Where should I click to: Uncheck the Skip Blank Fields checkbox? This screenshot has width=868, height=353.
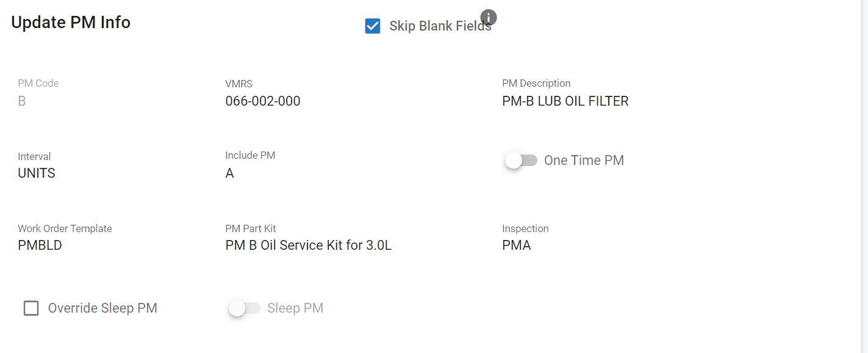click(373, 26)
